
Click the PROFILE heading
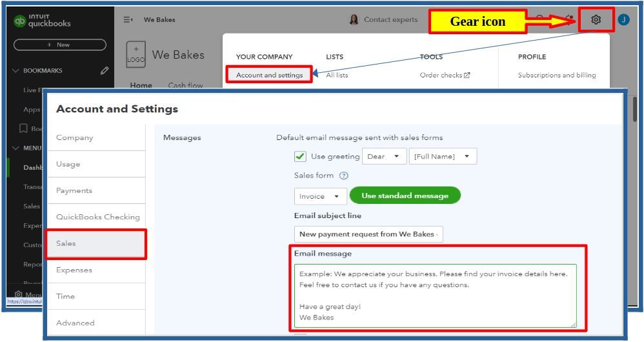click(532, 57)
